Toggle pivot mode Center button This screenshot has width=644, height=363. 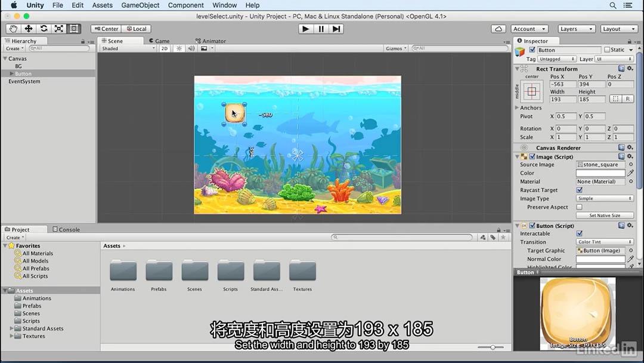106,29
